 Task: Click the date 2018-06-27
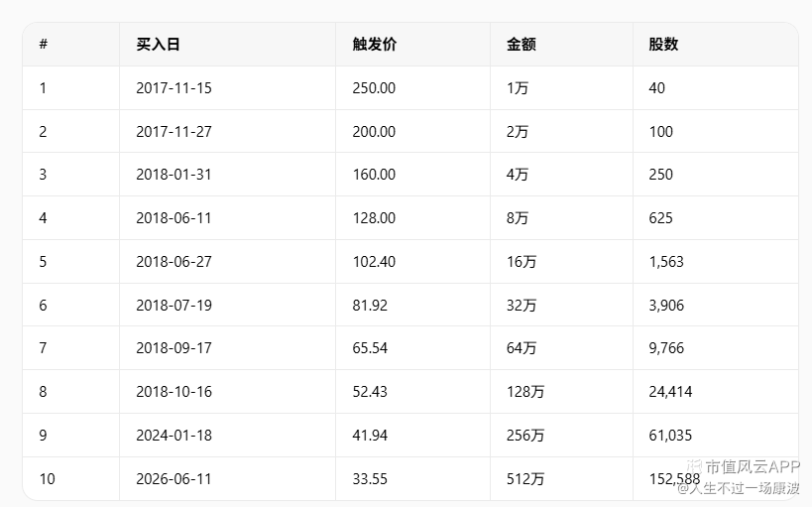click(174, 261)
